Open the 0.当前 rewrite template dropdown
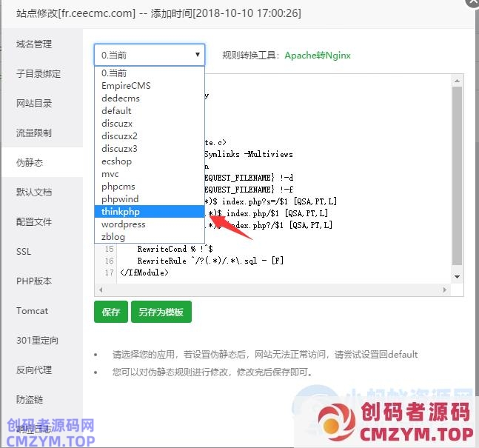Viewport: 479px width, 448px height. 149,55
